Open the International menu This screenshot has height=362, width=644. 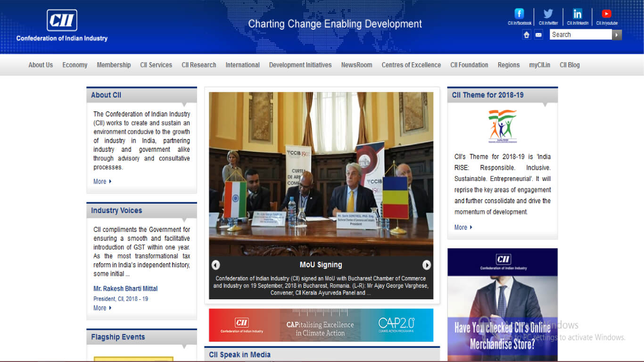(242, 65)
